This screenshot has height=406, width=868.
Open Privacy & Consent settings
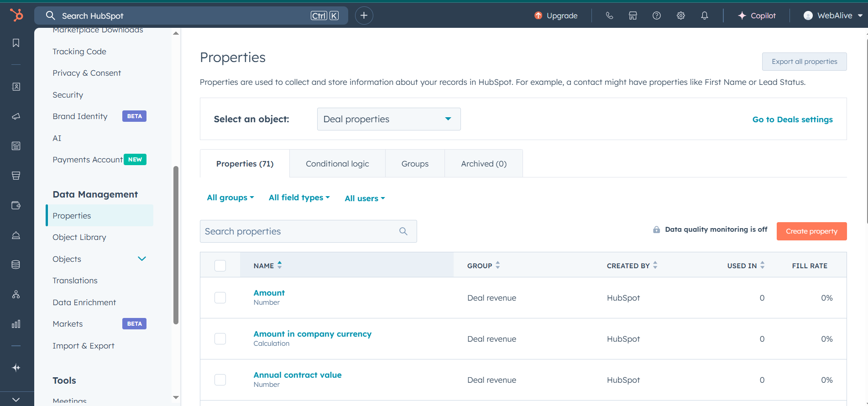point(87,73)
